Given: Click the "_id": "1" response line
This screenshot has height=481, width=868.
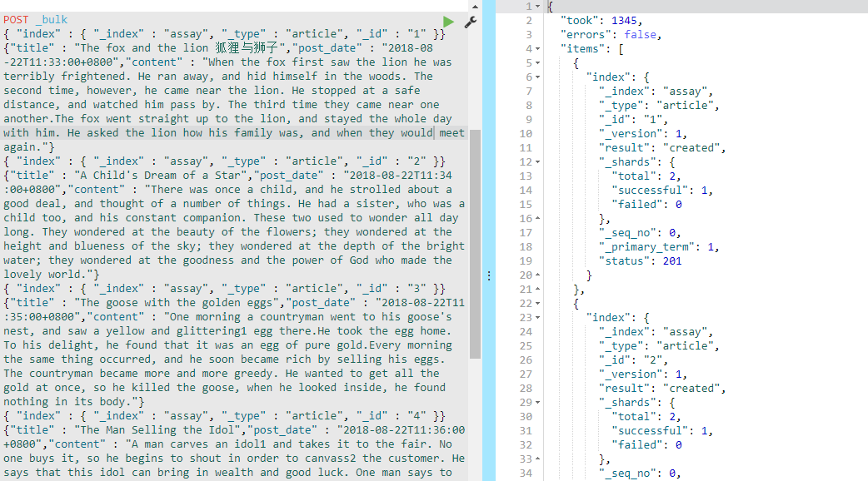Looking at the screenshot, I should point(633,120).
